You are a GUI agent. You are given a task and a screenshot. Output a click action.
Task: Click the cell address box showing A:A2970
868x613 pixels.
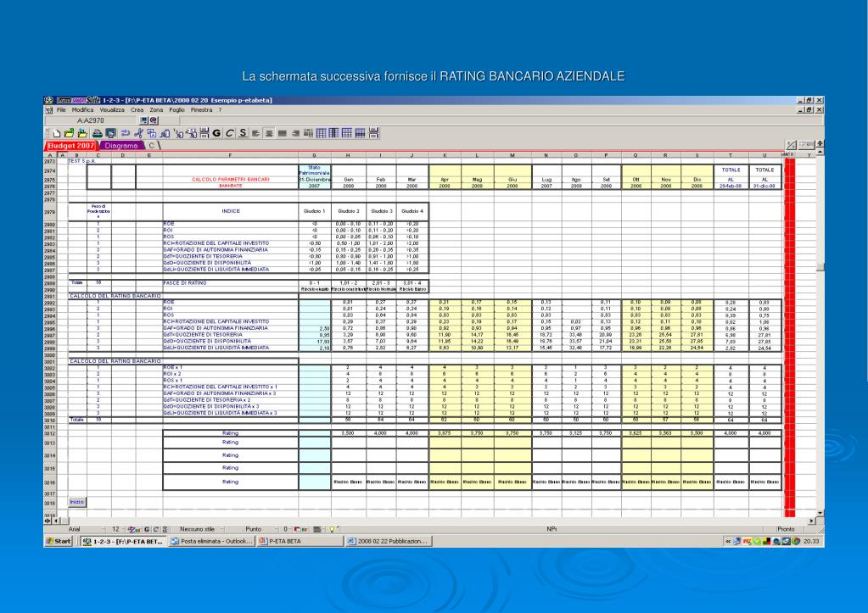coord(91,120)
